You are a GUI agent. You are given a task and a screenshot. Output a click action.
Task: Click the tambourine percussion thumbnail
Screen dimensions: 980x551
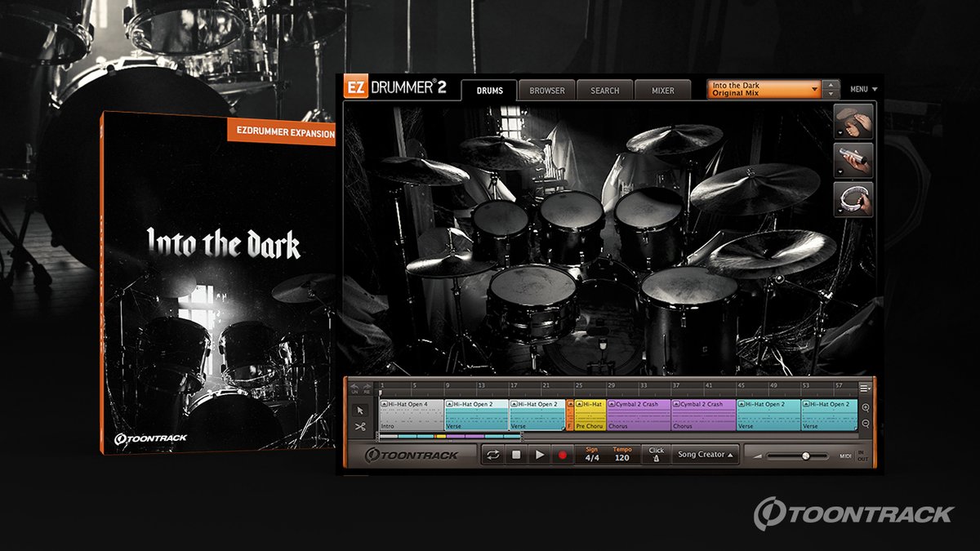tap(854, 198)
